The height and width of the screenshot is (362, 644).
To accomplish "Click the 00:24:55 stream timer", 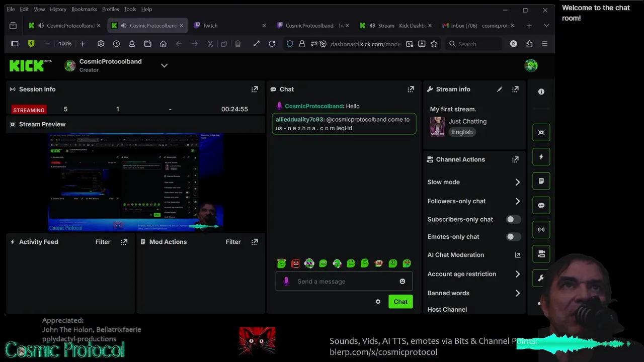I will [234, 109].
